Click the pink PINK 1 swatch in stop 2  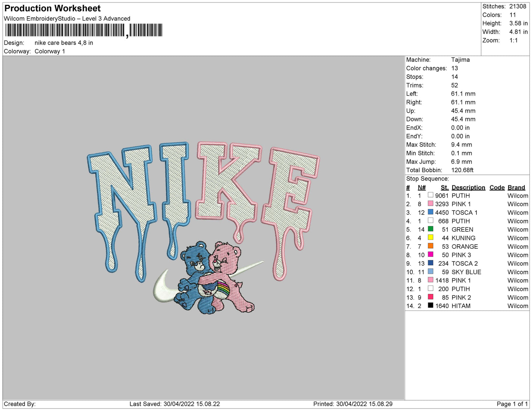(430, 203)
